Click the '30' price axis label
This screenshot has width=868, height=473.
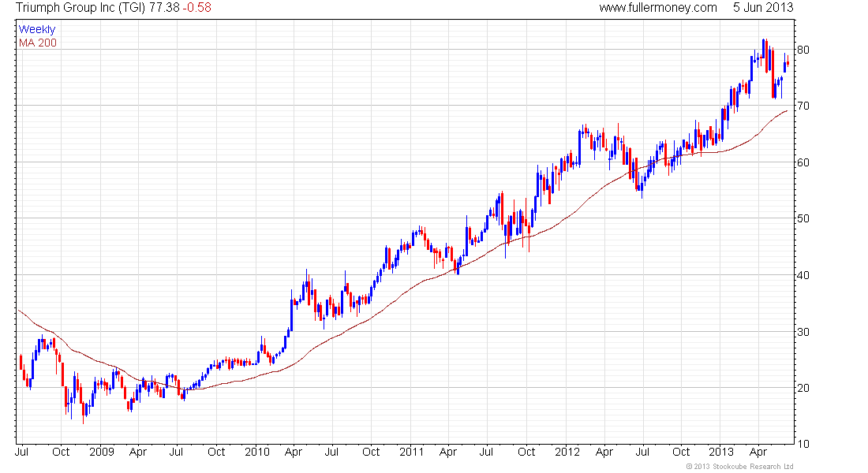[x=803, y=332]
